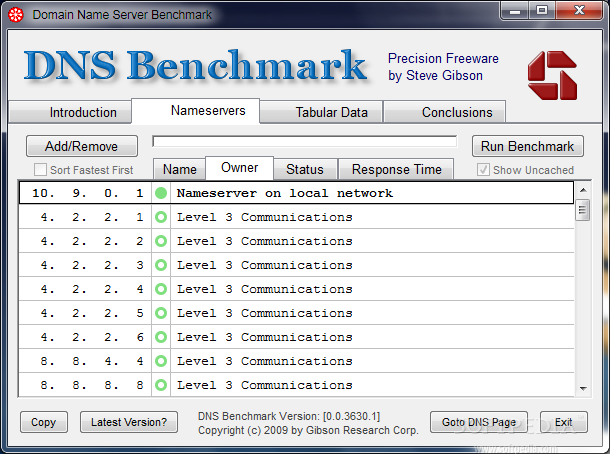Click the red DNS Benchmark title bar icon

[16, 15]
